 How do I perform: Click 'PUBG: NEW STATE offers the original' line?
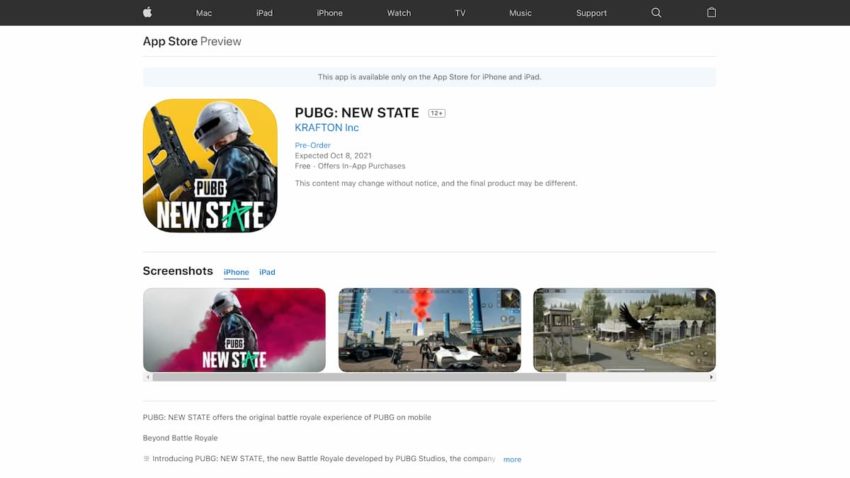pos(287,417)
